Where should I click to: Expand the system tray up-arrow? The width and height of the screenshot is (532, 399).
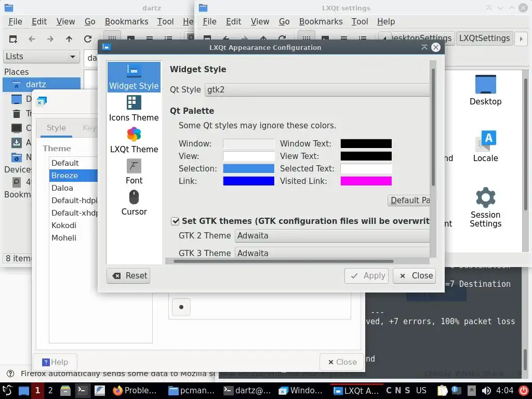point(471,391)
